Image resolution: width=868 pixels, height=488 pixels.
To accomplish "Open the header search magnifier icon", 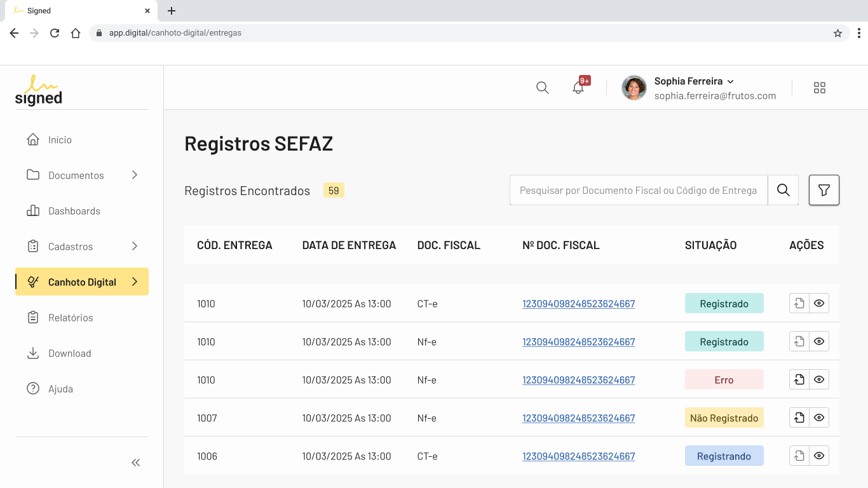I will (x=542, y=88).
